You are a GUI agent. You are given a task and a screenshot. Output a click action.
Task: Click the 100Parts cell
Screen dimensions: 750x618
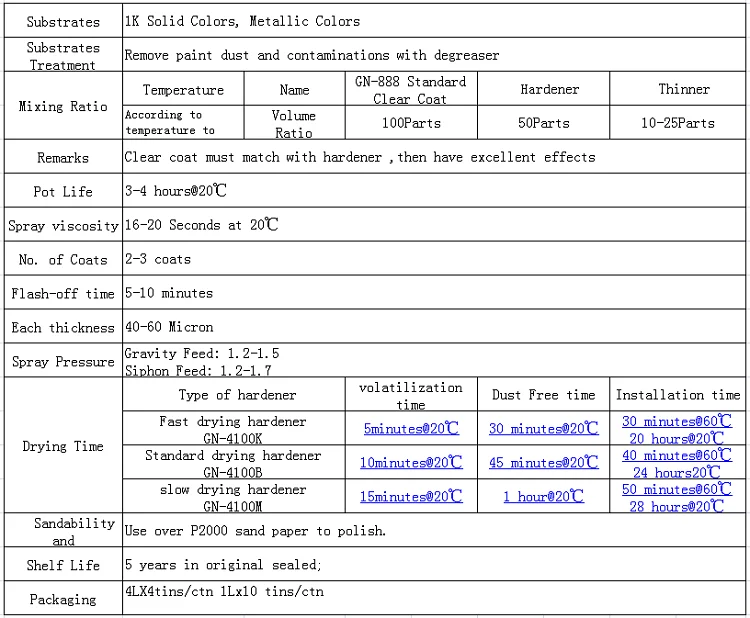[410, 123]
